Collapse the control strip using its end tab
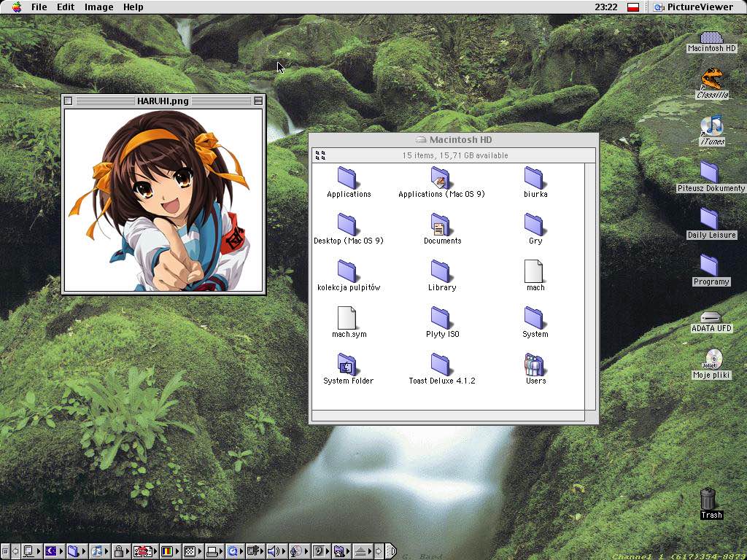The image size is (747, 560). point(391,551)
